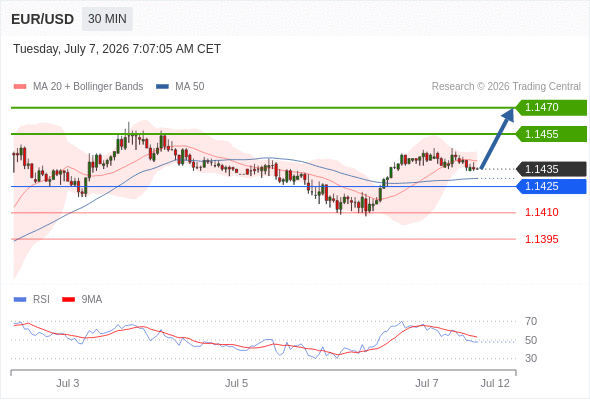The width and height of the screenshot is (590, 400).
Task: Click the 1.1395 support level label
Action: tap(541, 239)
